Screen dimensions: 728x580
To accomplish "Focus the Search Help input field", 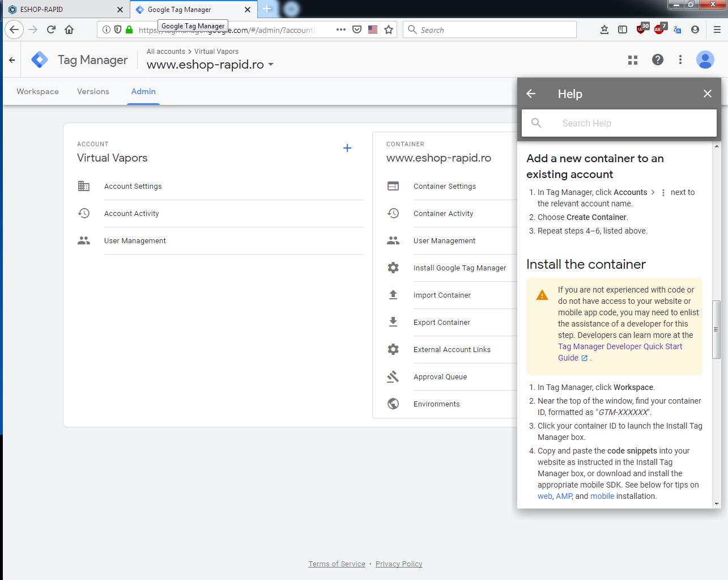I will click(x=619, y=123).
